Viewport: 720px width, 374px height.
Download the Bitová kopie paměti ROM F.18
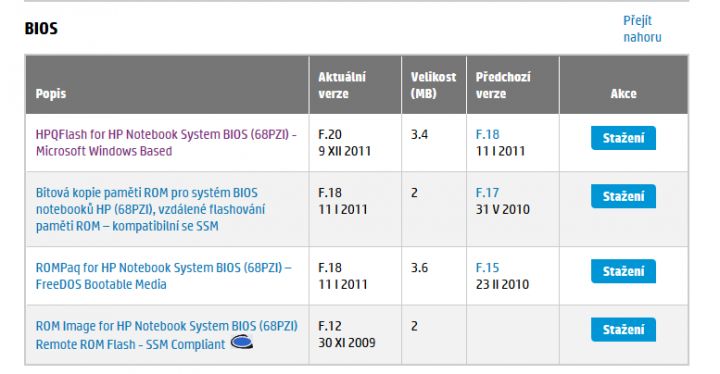click(623, 196)
